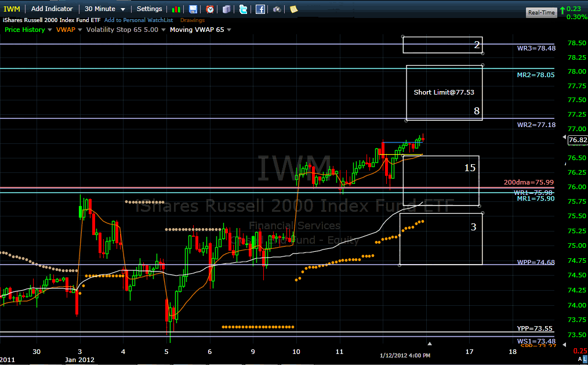Image resolution: width=588 pixels, height=365 pixels.
Task: Click the drawn box number 15
Action: click(x=470, y=168)
